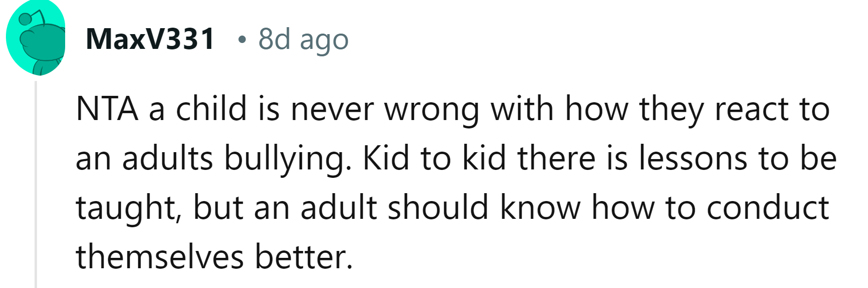Click the word "never" in the comment
Image resolution: width=868 pixels, height=288 pixels.
332,110
